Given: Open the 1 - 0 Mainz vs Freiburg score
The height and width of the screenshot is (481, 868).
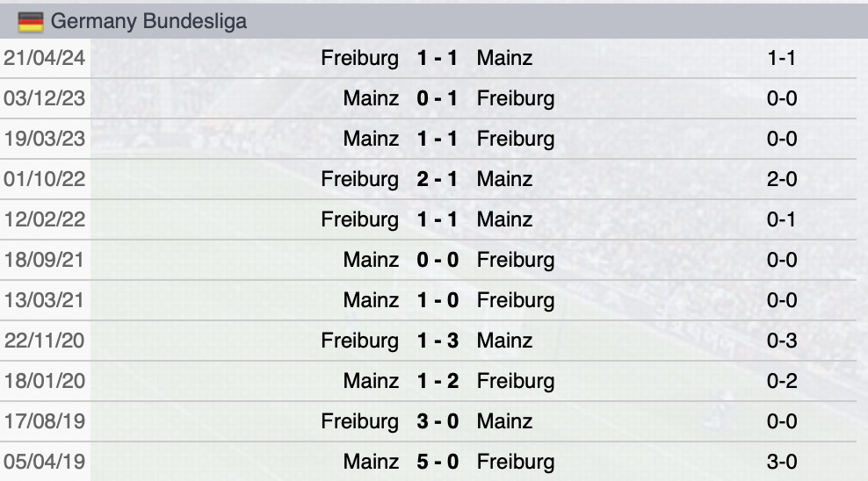Looking at the screenshot, I should 438,300.
